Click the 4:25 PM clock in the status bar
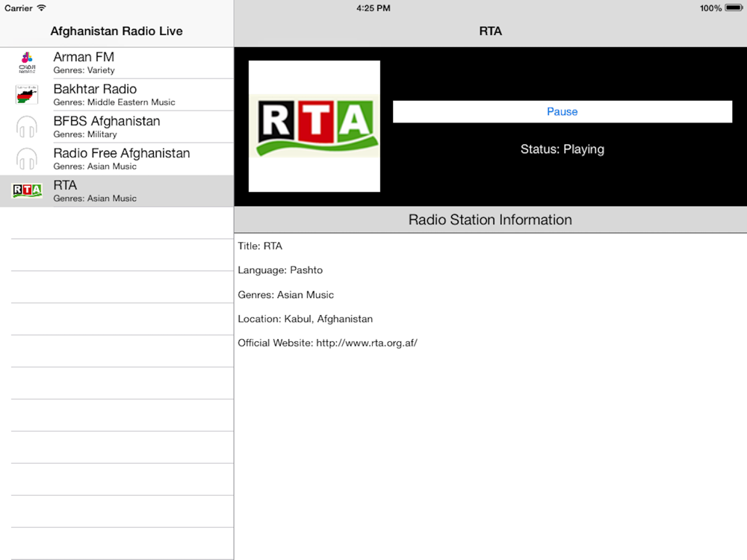 (373, 8)
